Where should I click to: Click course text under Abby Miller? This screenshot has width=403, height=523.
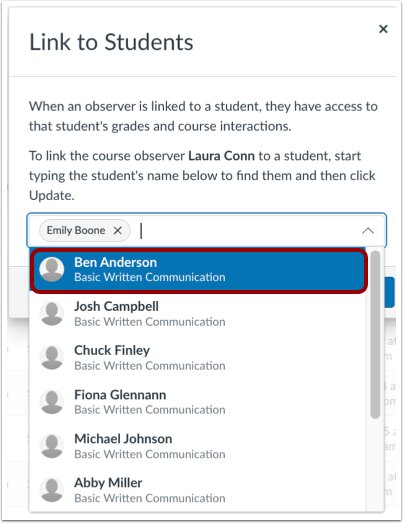(150, 498)
